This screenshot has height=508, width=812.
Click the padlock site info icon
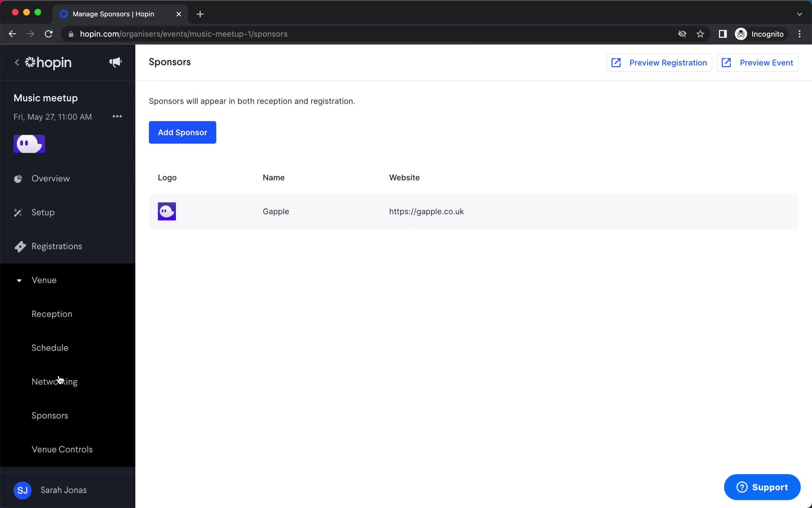point(71,34)
